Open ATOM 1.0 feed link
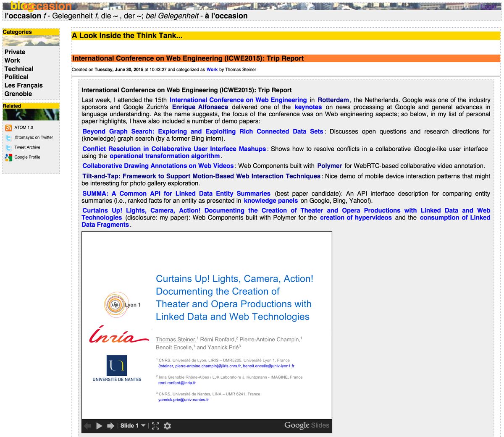 (x=24, y=128)
